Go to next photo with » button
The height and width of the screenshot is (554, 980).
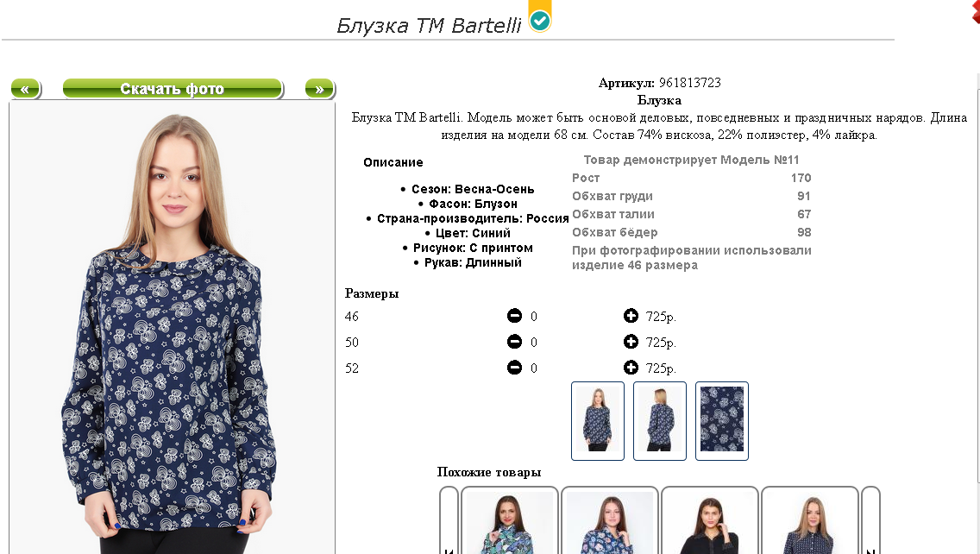320,89
